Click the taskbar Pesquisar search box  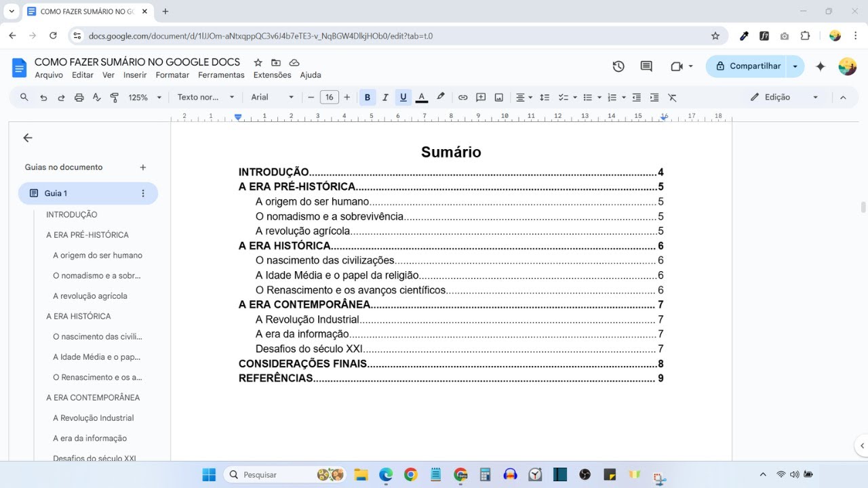click(285, 474)
